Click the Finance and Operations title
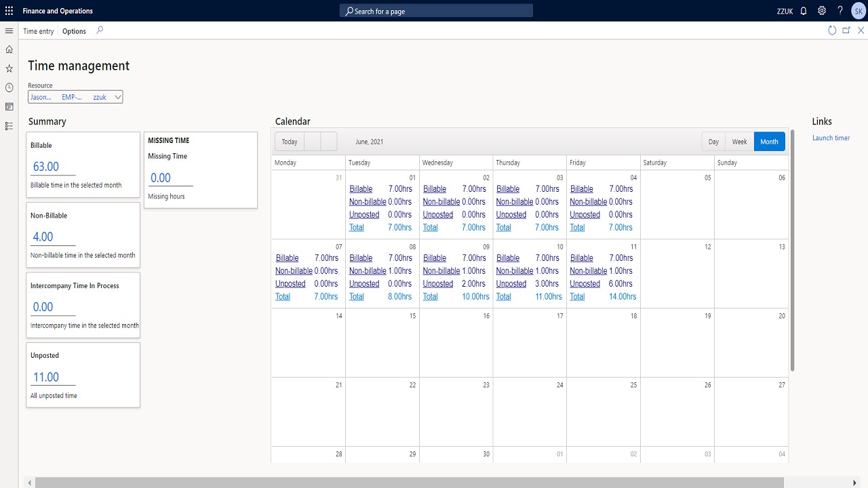868x488 pixels. (58, 11)
